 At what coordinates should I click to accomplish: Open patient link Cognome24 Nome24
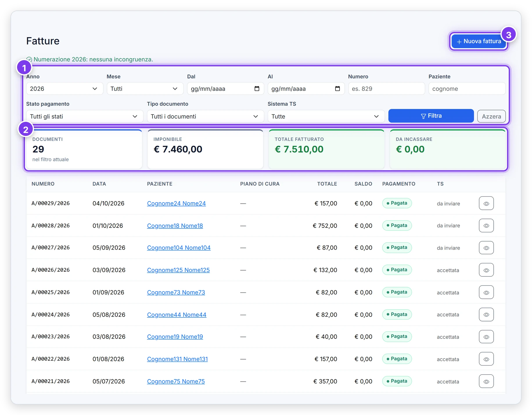coord(176,203)
